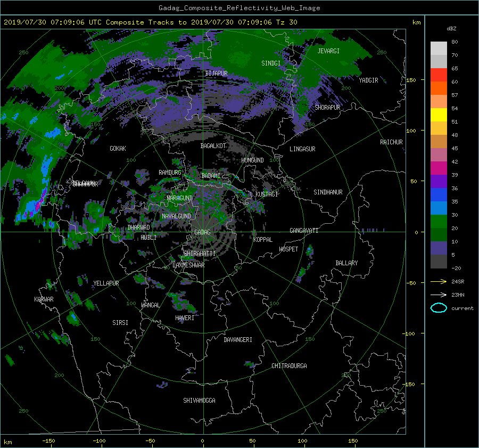This screenshot has width=479, height=448.
Task: Select the LAXMESHWAR city label
Action: (x=188, y=265)
